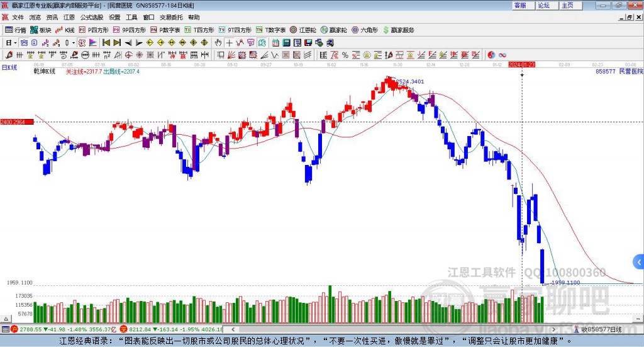Open the P四方形 tool
Viewport: 644px width, 347px height.
click(93, 30)
